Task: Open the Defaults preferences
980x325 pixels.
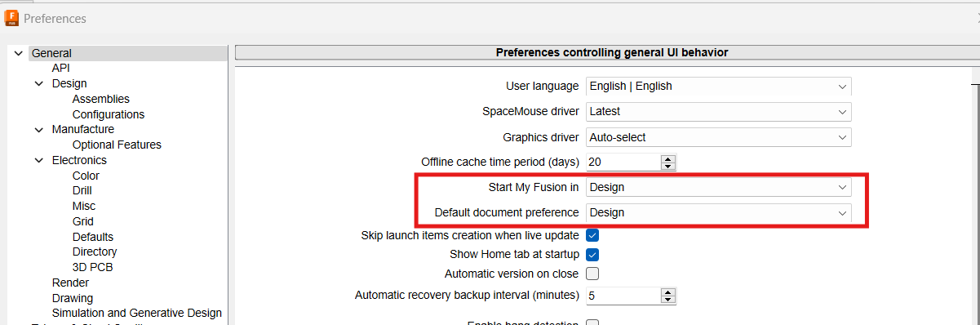Action: pos(92,237)
